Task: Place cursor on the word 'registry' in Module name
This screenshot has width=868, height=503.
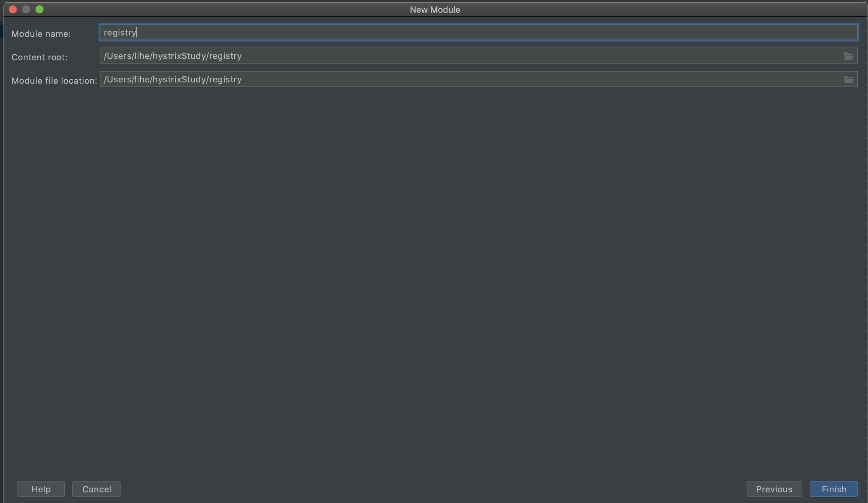Action: coord(120,32)
